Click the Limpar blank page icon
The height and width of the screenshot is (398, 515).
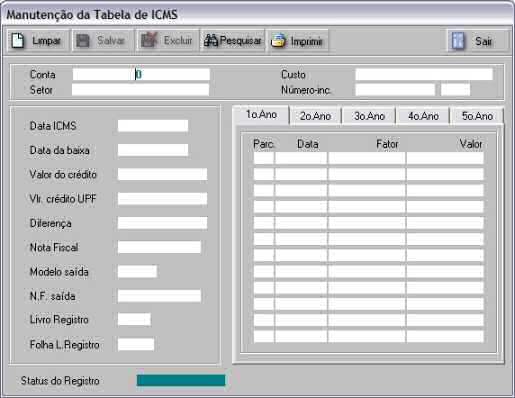click(x=17, y=41)
